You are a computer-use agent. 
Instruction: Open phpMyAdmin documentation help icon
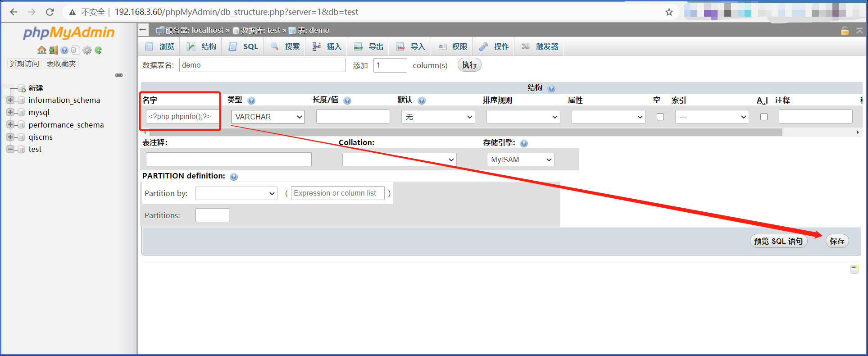pos(64,50)
